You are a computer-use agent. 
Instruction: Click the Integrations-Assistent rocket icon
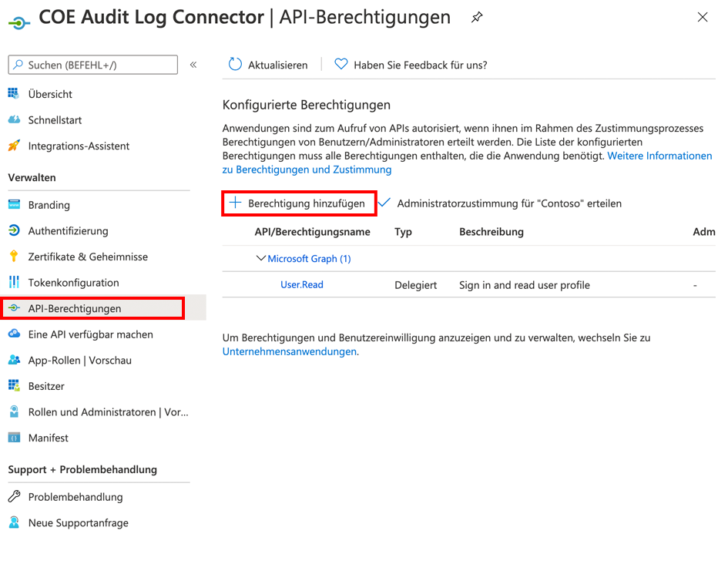[14, 146]
